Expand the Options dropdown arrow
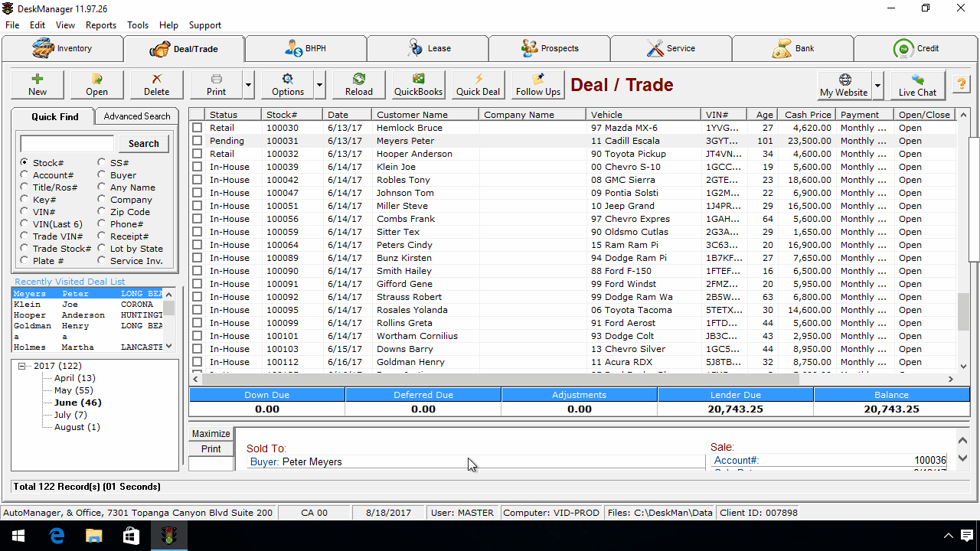 click(x=319, y=85)
